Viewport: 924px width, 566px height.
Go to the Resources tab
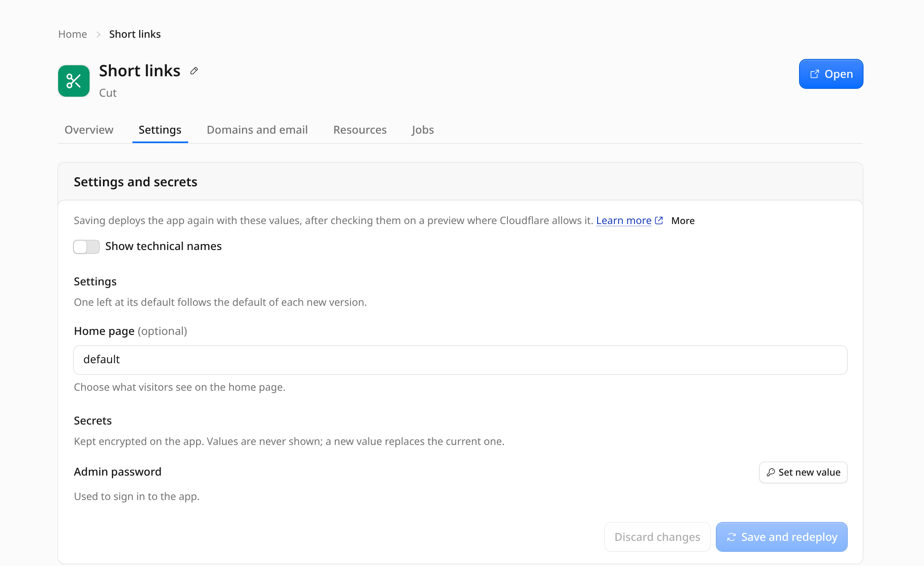click(360, 130)
